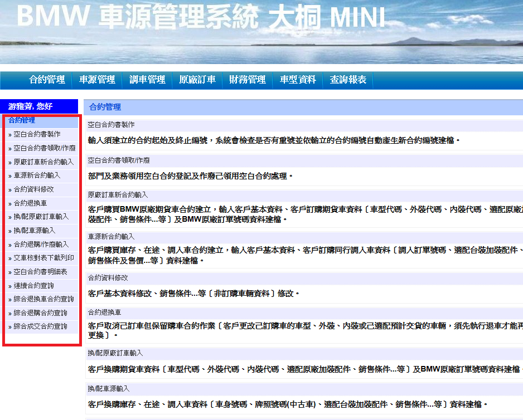Click the 空白合約書製作 heading in main content
Screen dimensions: 523x420
click(x=111, y=125)
